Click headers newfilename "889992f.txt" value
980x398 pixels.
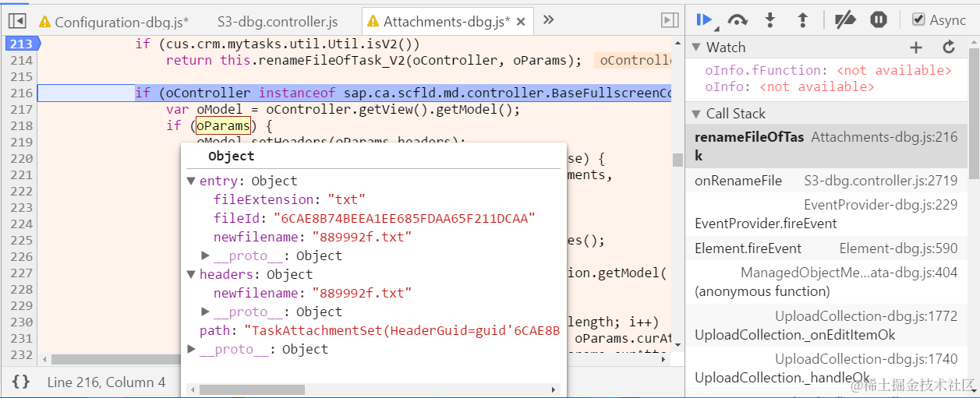[x=362, y=293]
